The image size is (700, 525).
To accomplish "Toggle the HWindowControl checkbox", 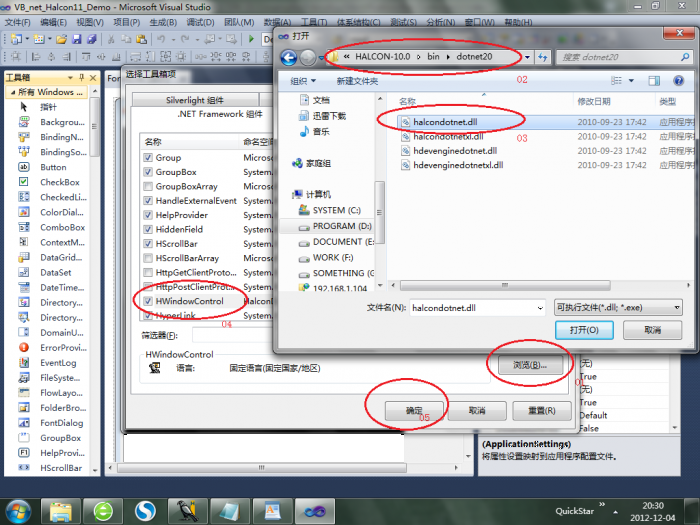I will 148,301.
